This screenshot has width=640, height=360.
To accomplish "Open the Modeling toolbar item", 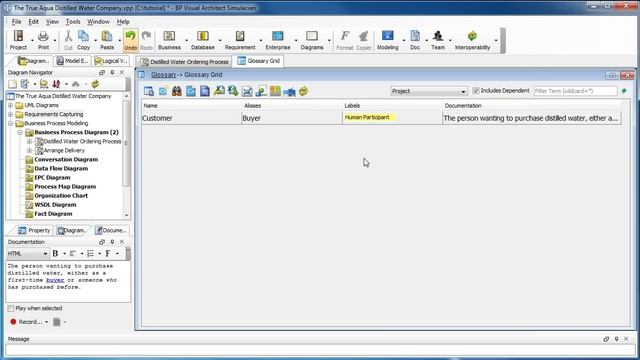I will pos(388,40).
